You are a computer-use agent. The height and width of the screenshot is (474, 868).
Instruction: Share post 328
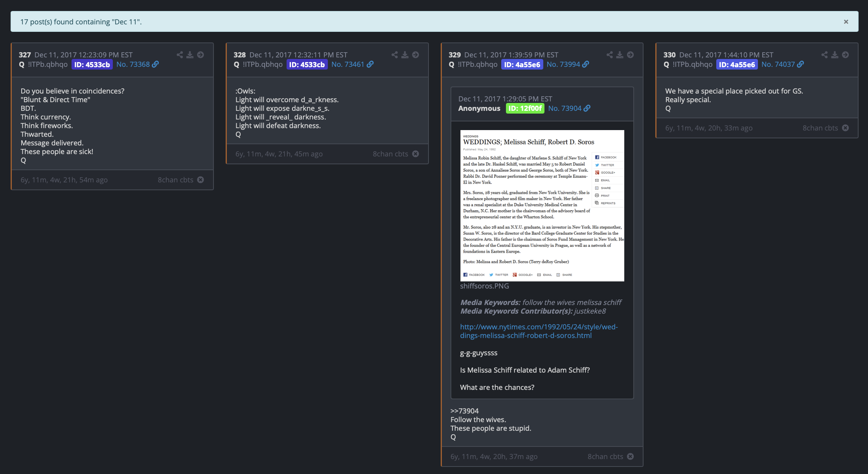point(395,55)
